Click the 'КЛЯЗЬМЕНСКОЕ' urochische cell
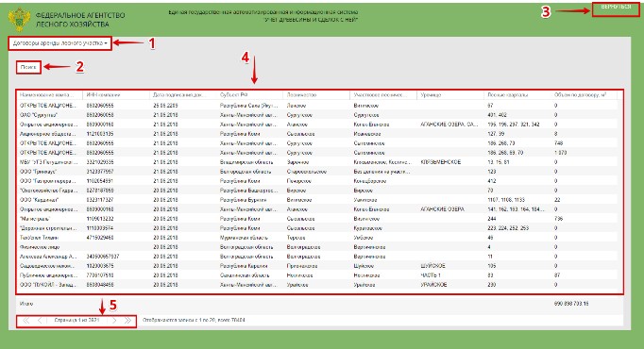Screen dimensions: 644x349 tap(441, 162)
